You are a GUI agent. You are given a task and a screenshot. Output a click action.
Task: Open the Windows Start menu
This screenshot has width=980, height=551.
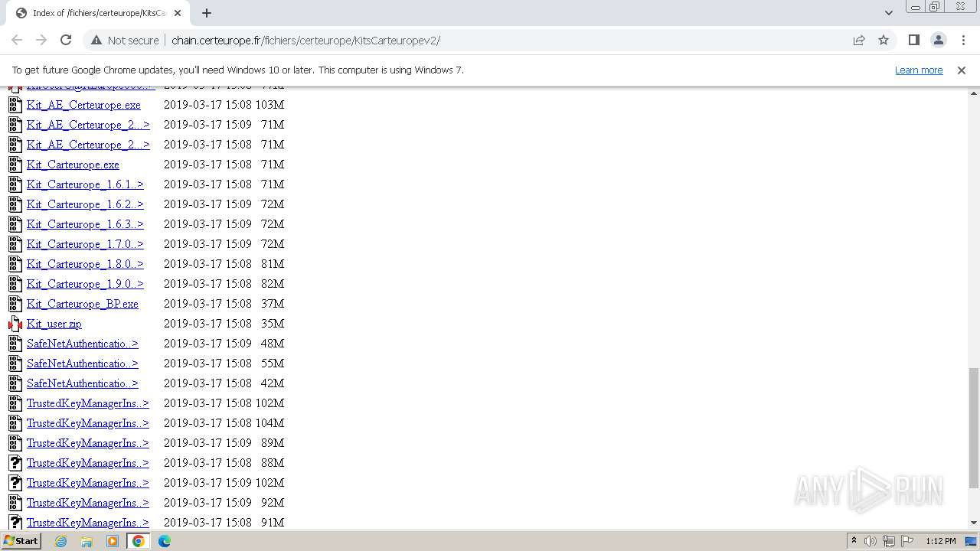[21, 541]
